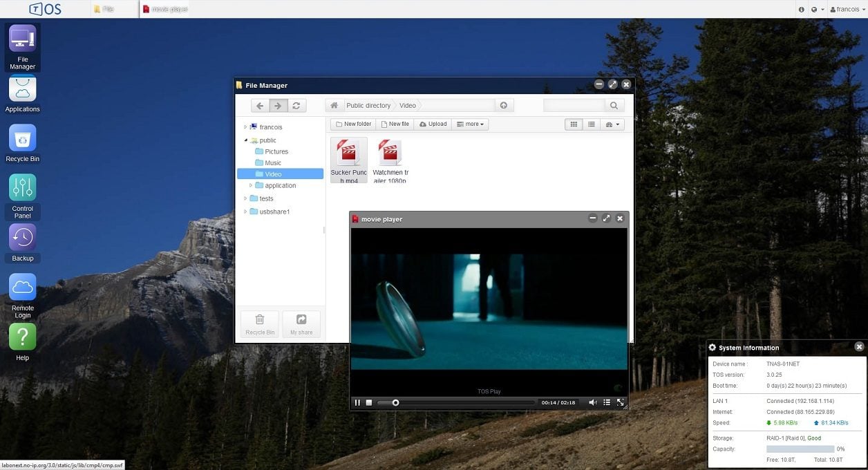Select the Sucker Punch mp4 video file
868x470 pixels.
click(349, 160)
